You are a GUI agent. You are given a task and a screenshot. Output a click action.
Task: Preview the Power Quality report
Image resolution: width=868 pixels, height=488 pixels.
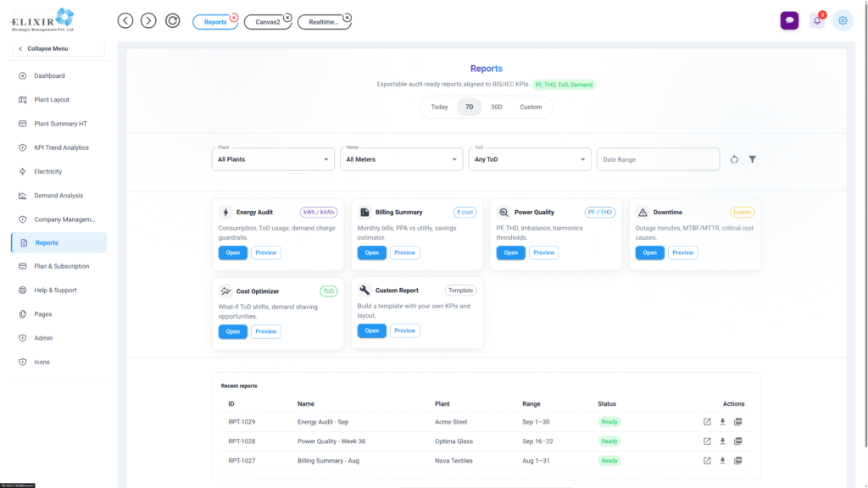tap(543, 252)
